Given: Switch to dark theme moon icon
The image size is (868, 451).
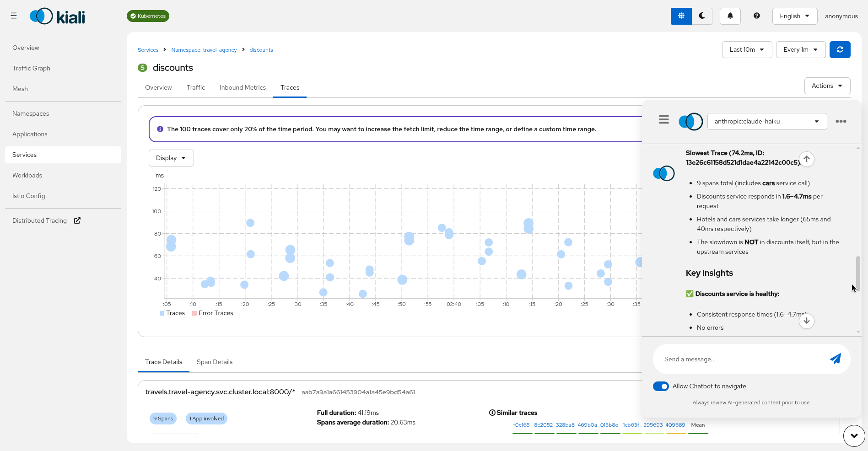Looking at the screenshot, I should (x=702, y=16).
